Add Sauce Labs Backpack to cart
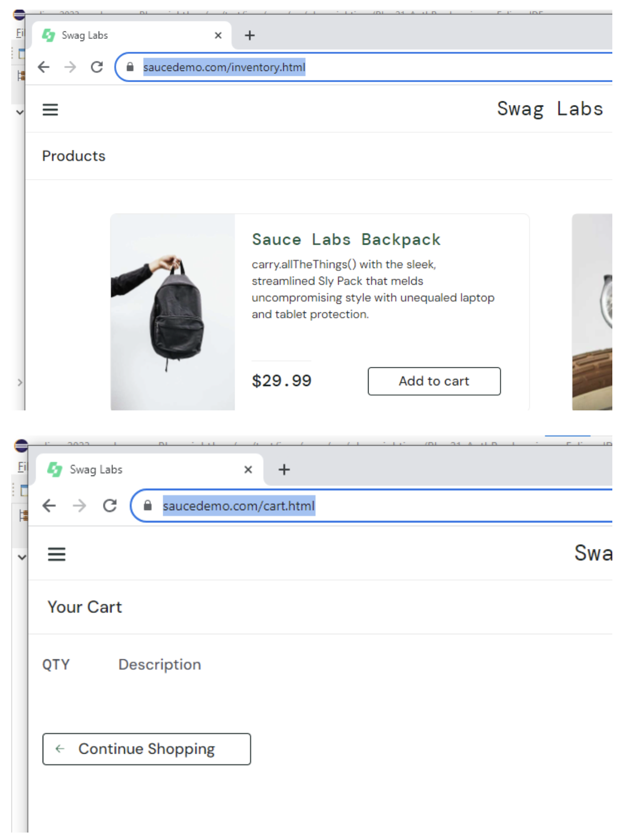623x840 pixels. 434,381
